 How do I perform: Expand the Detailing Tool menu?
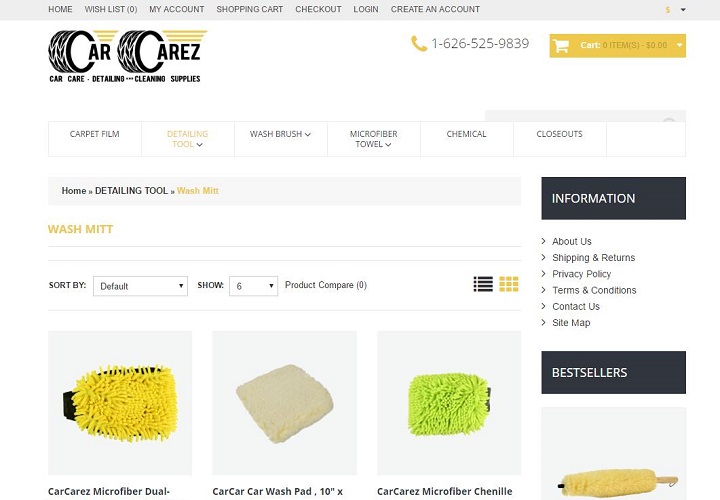187,139
